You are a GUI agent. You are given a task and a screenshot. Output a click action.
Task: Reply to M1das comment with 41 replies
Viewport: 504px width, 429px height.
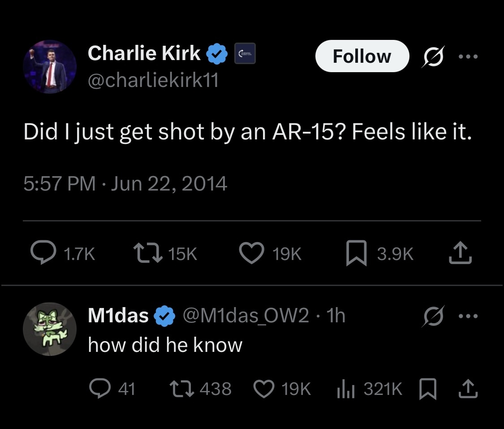97,388
